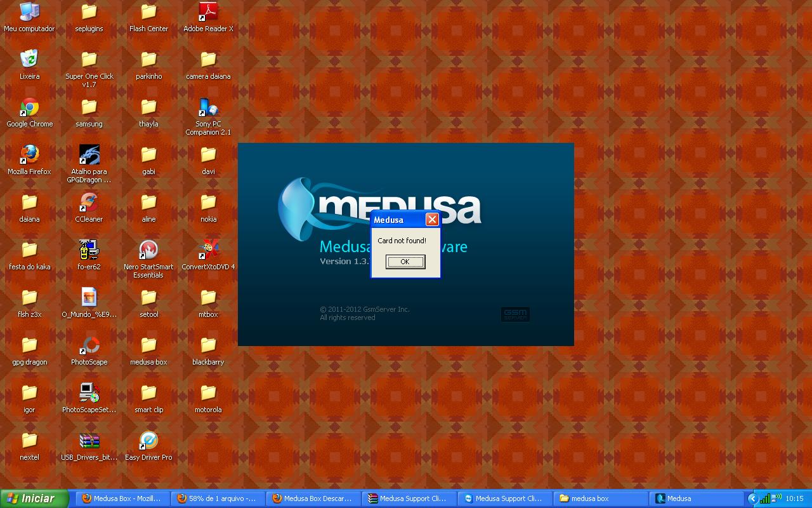
Task: Launch Nero StartSmart Essentials
Action: coord(148,250)
